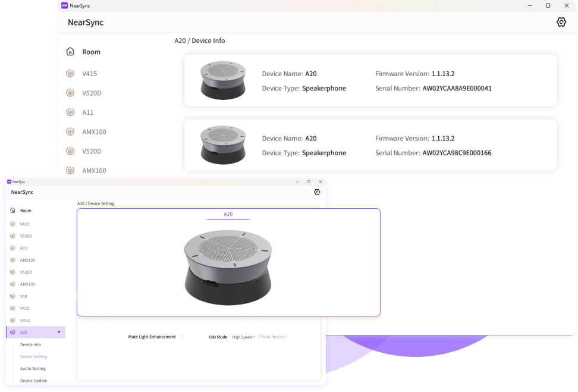Select HP11 device icon in front window sidebar
The height and width of the screenshot is (392, 578).
click(13, 320)
